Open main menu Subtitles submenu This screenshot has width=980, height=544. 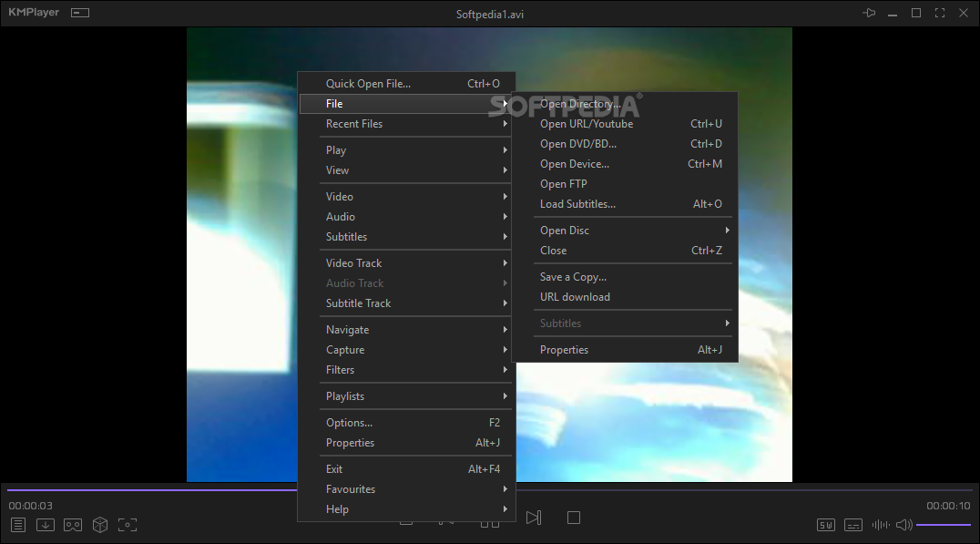pos(406,236)
